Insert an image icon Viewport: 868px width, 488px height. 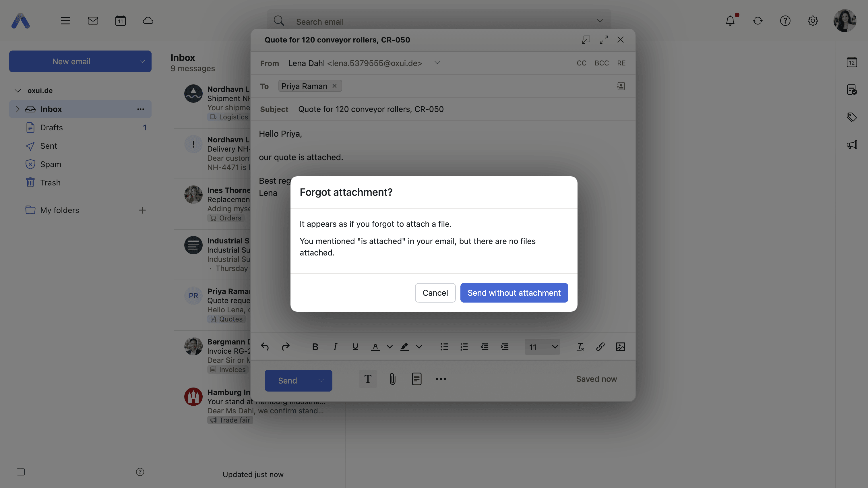pos(620,346)
